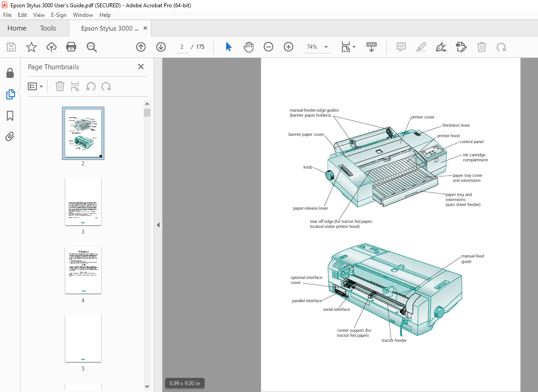Open the Print dialog icon

tap(71, 47)
